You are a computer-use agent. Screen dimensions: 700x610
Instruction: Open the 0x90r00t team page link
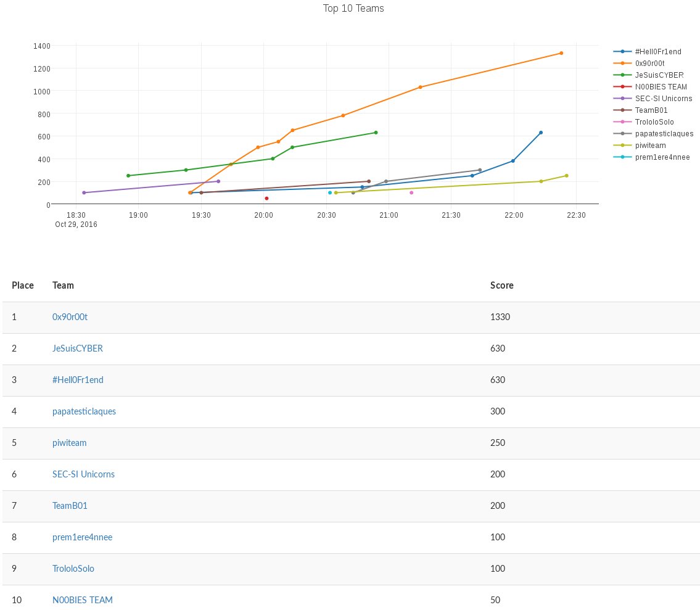point(70,317)
